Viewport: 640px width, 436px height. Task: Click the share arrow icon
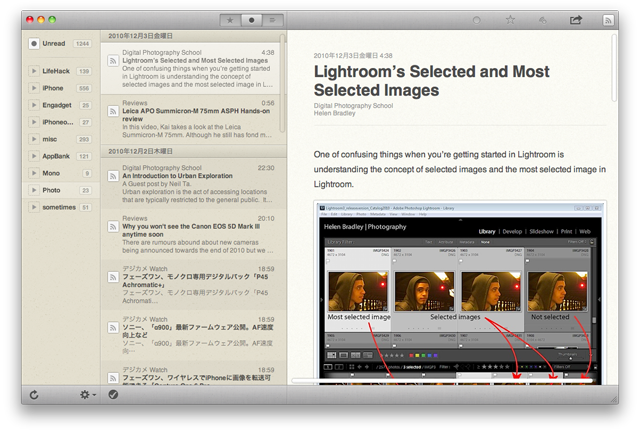[x=576, y=20]
